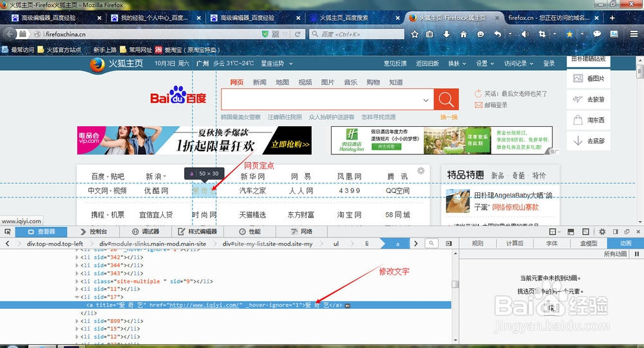Reload the page with the refresh icon
Viewport: 644px width, 348px height.
coord(298,34)
